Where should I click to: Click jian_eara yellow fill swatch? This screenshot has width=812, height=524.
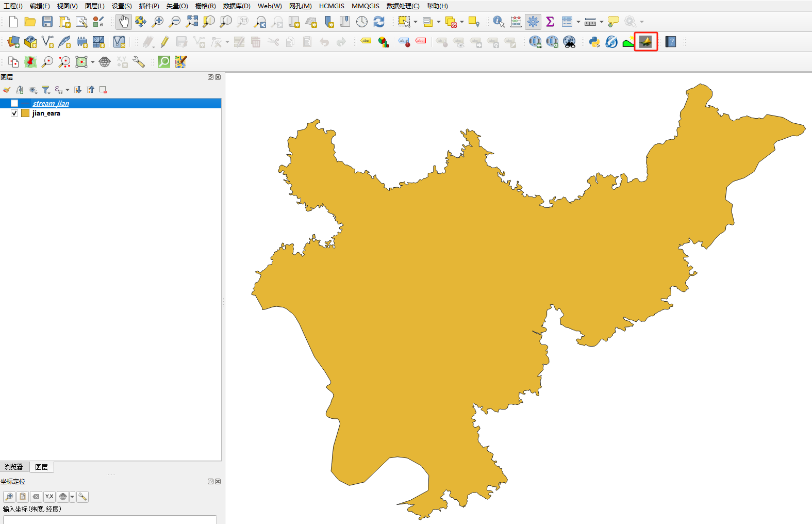[x=25, y=113]
